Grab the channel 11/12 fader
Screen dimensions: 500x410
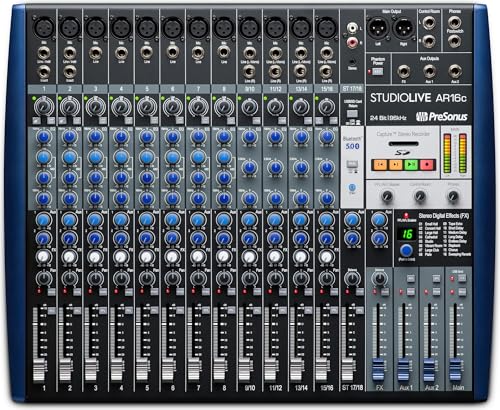(x=271, y=370)
